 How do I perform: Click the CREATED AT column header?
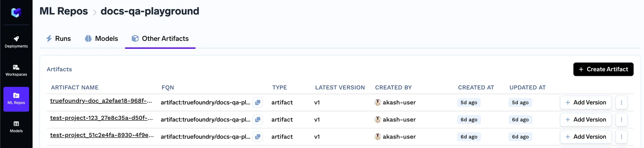click(476, 88)
